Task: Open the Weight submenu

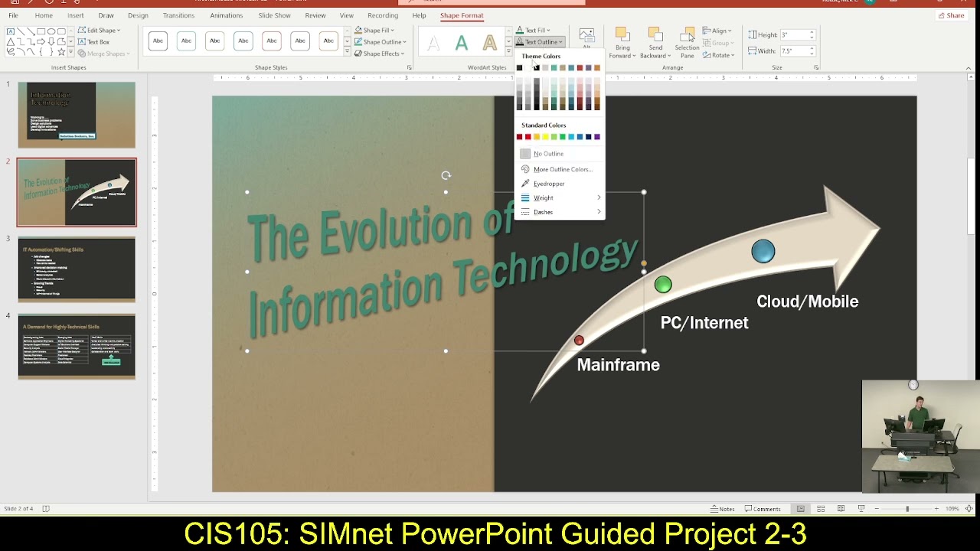Action: click(560, 197)
